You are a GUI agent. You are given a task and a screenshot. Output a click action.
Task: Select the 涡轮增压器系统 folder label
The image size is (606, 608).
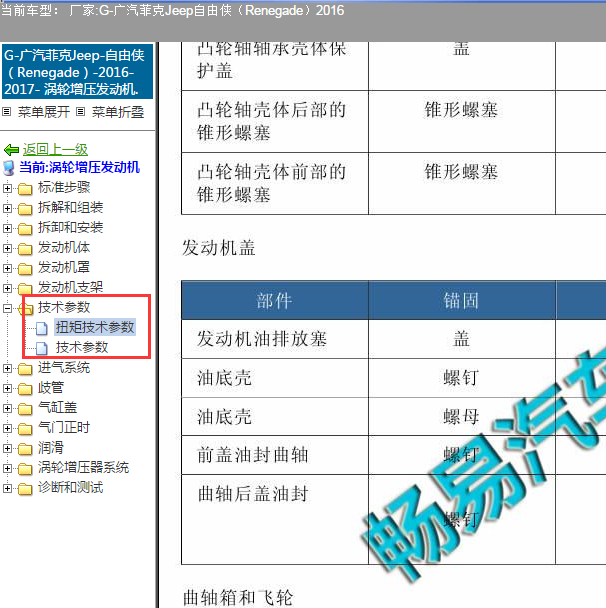[x=83, y=468]
